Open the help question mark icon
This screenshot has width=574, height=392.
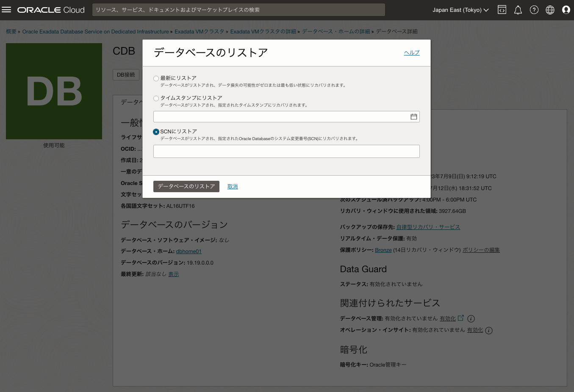pyautogui.click(x=534, y=9)
